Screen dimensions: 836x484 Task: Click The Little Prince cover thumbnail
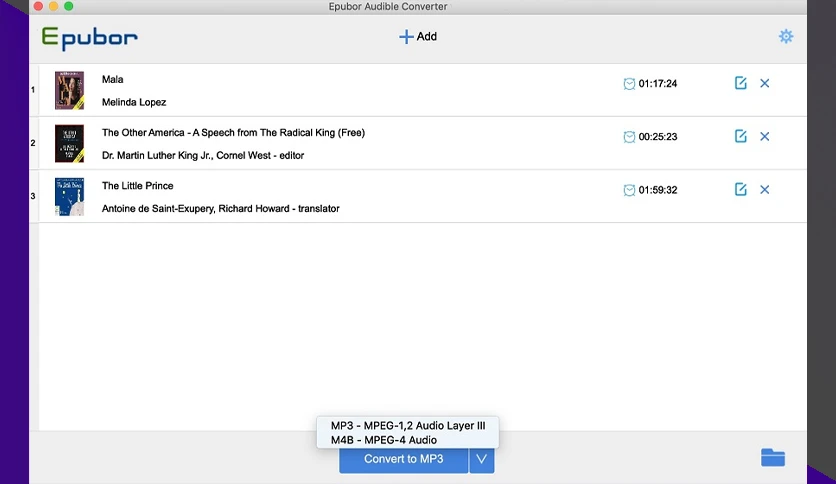[x=69, y=197]
